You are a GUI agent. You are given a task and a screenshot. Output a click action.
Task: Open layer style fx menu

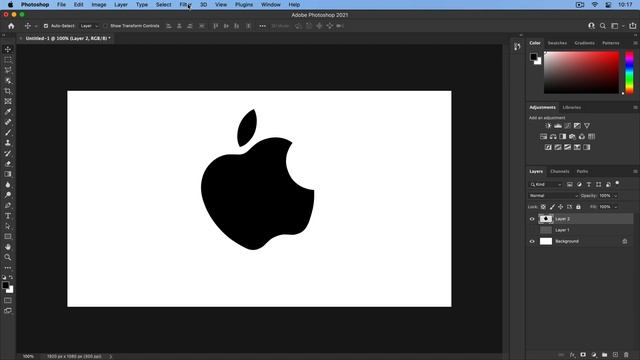click(572, 355)
